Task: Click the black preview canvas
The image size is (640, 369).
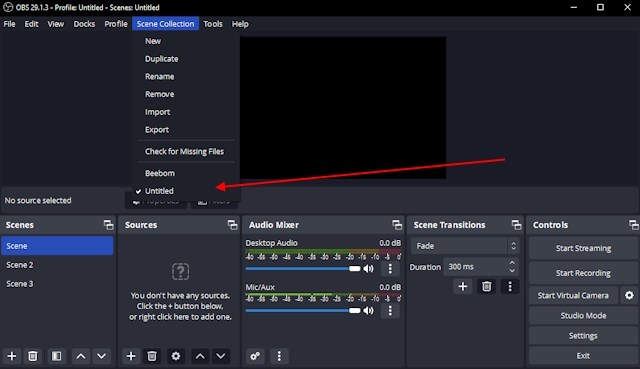Action: [343, 108]
